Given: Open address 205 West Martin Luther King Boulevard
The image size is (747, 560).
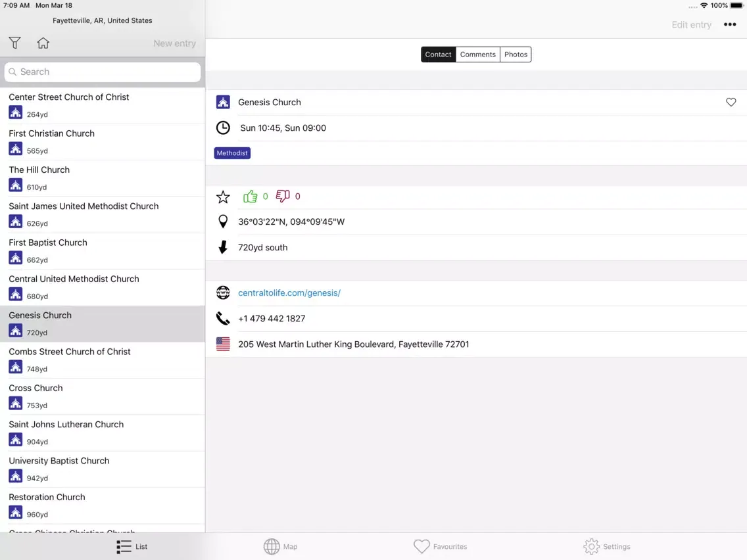Looking at the screenshot, I should click(354, 344).
